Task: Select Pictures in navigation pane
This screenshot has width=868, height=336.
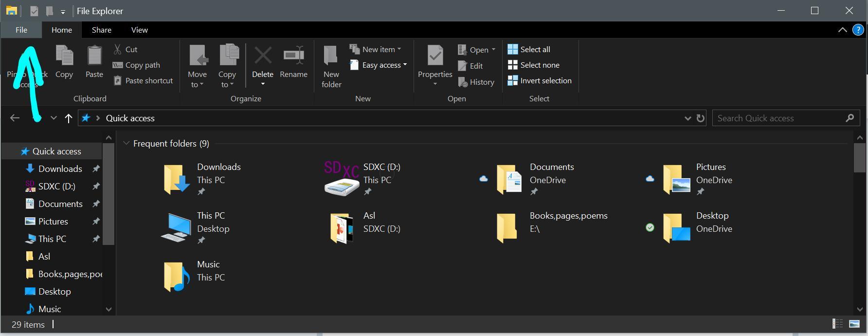Action: point(52,221)
